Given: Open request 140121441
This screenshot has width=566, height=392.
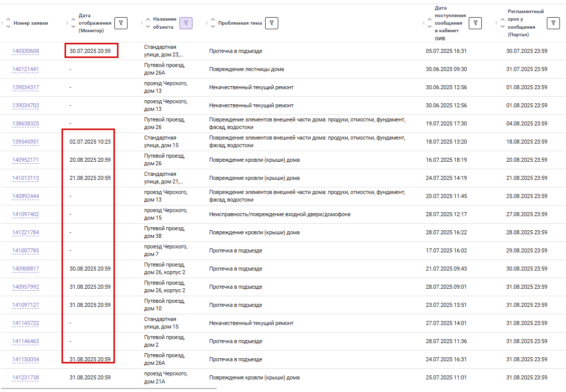Looking at the screenshot, I should point(26,70).
